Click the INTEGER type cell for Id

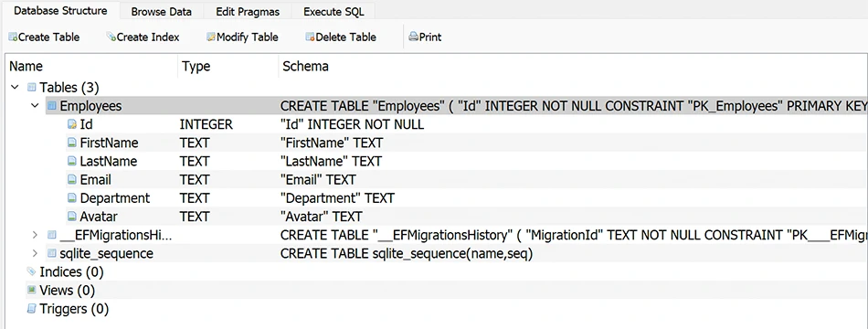[206, 124]
